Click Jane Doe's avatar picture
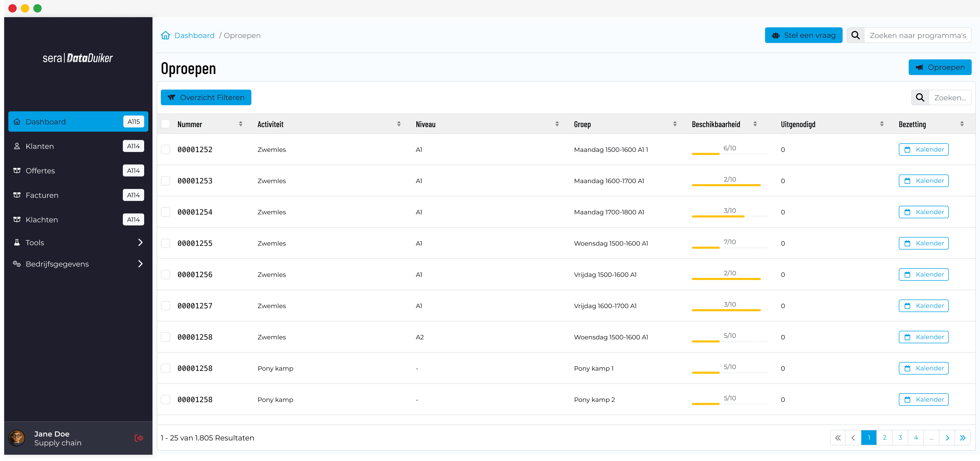The image size is (980, 461). 17,438
